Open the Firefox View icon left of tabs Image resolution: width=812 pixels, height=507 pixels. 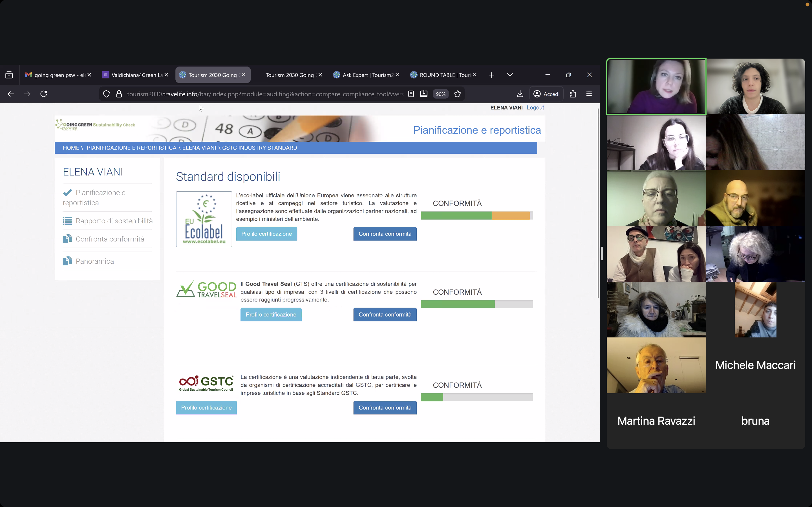click(9, 75)
